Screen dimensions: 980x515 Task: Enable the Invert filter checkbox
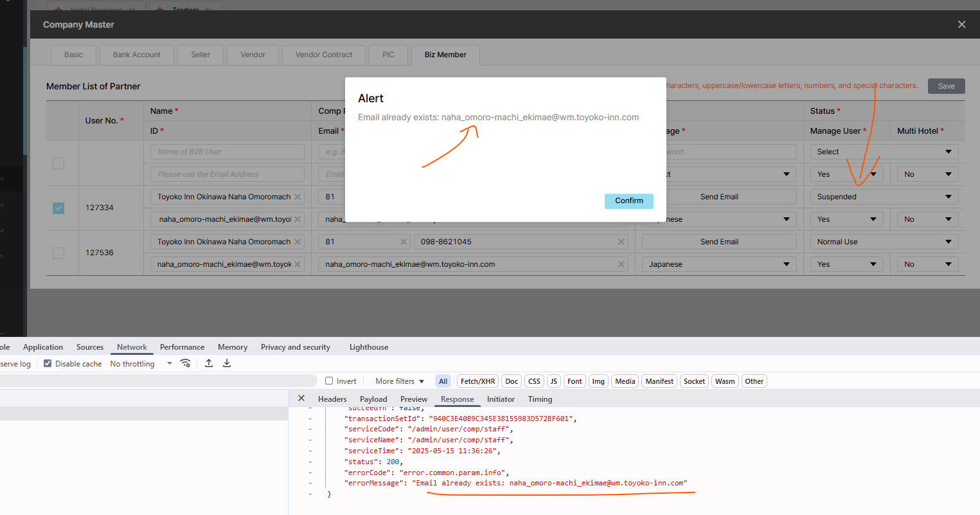pyautogui.click(x=329, y=381)
